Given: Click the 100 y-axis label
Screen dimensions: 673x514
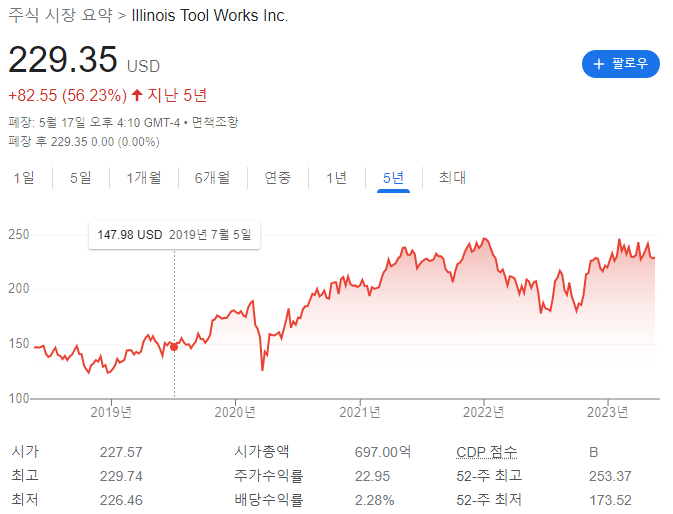Looking at the screenshot, I should click(19, 398).
